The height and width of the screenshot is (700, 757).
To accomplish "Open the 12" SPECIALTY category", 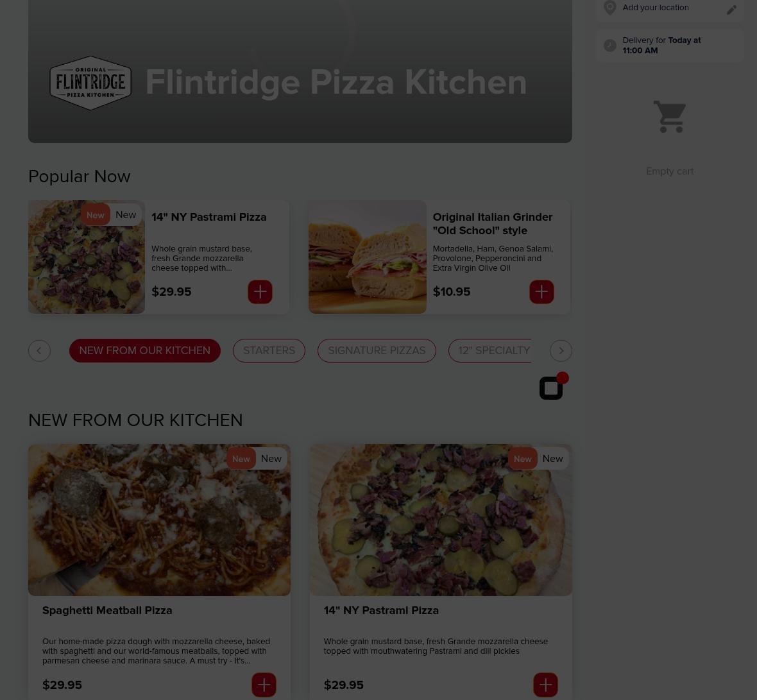I will coord(489,350).
